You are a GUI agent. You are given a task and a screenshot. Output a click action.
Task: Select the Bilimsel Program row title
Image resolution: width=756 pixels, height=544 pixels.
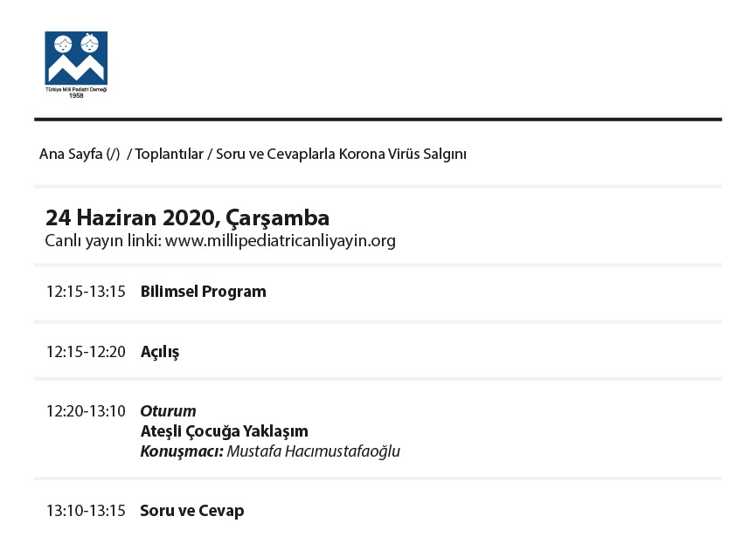point(203,292)
